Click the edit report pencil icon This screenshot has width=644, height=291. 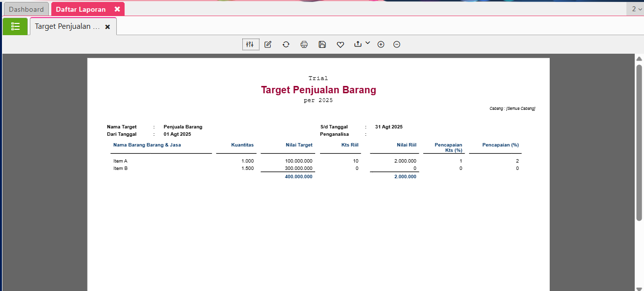pyautogui.click(x=268, y=44)
